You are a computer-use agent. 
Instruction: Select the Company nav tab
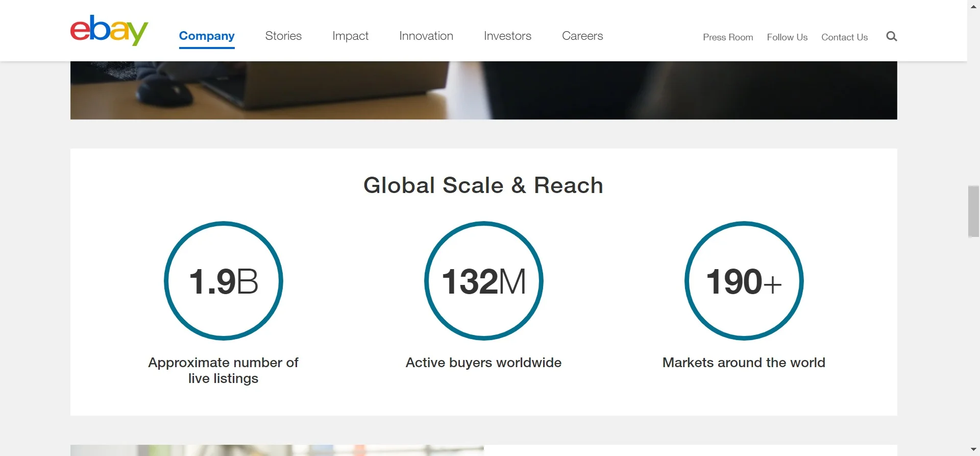pyautogui.click(x=207, y=36)
